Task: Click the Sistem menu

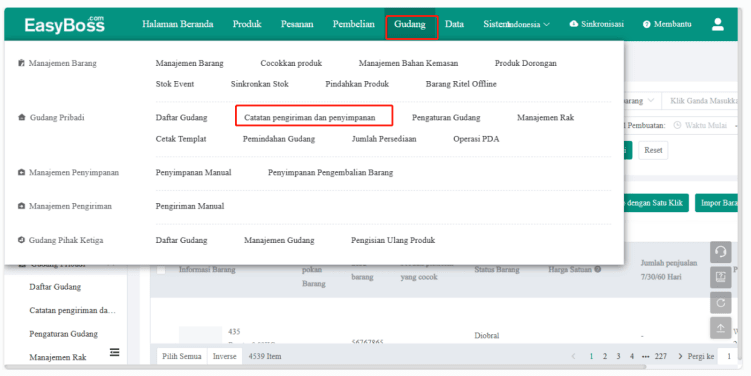Action: (x=495, y=24)
